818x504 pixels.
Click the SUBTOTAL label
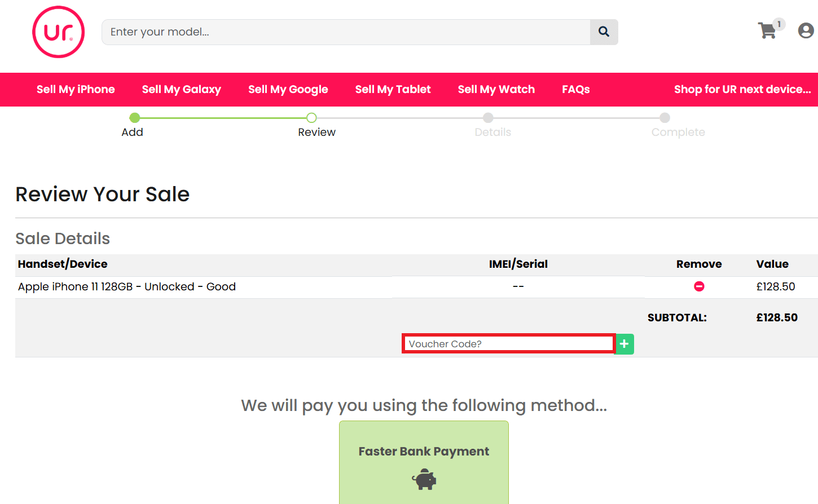pos(677,317)
